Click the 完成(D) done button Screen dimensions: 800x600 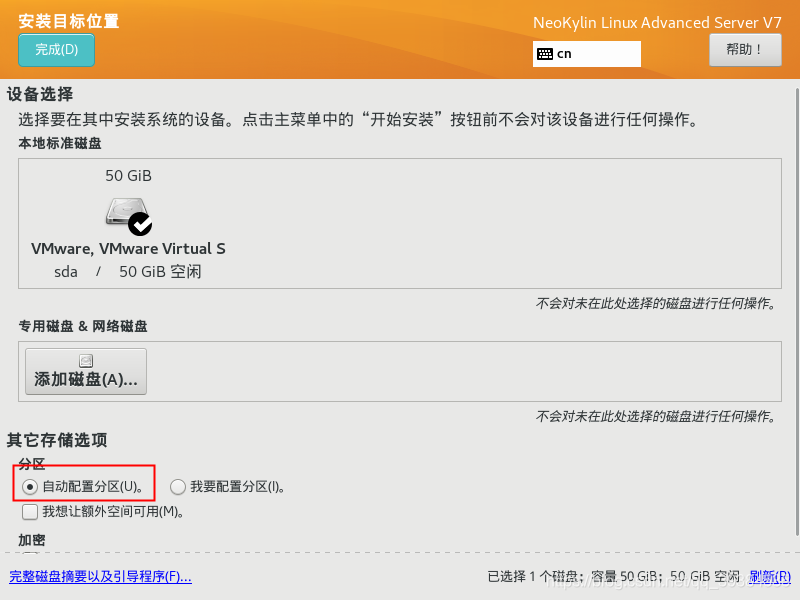(56, 50)
